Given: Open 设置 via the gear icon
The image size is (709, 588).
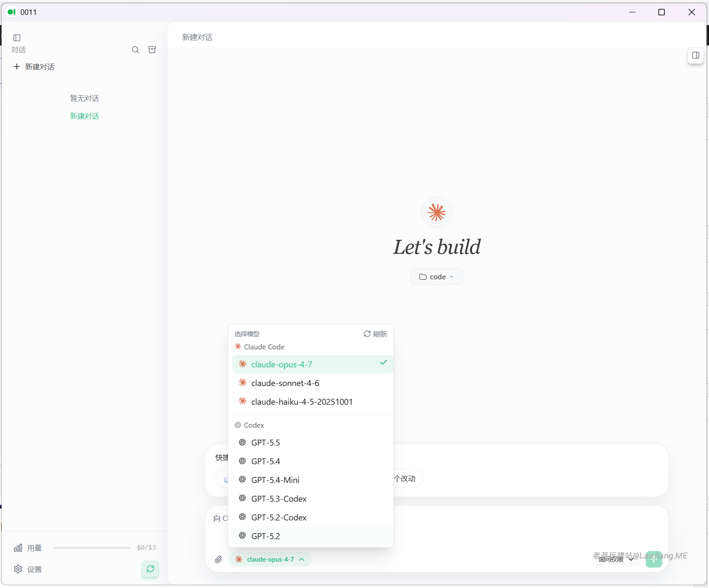Looking at the screenshot, I should 18,569.
